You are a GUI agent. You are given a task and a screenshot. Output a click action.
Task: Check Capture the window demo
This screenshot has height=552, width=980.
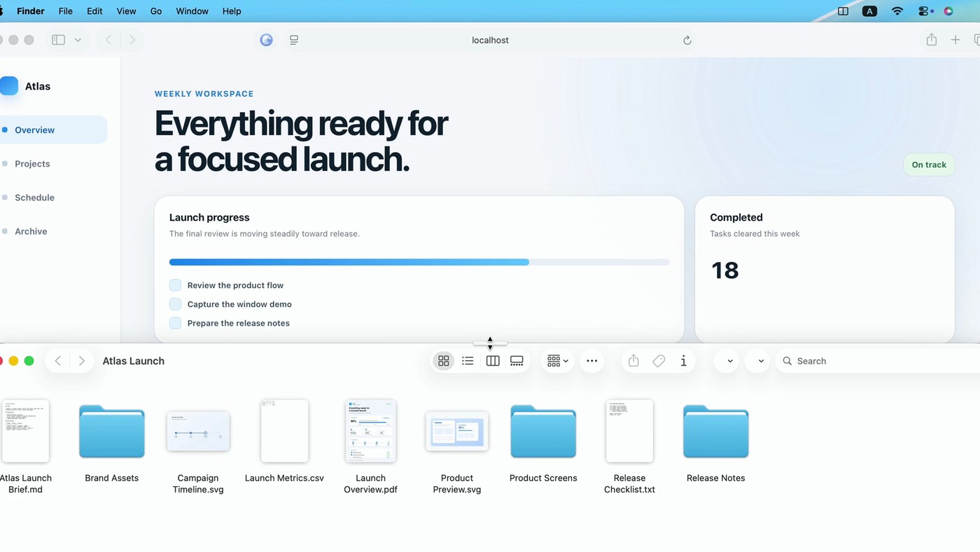pos(175,304)
